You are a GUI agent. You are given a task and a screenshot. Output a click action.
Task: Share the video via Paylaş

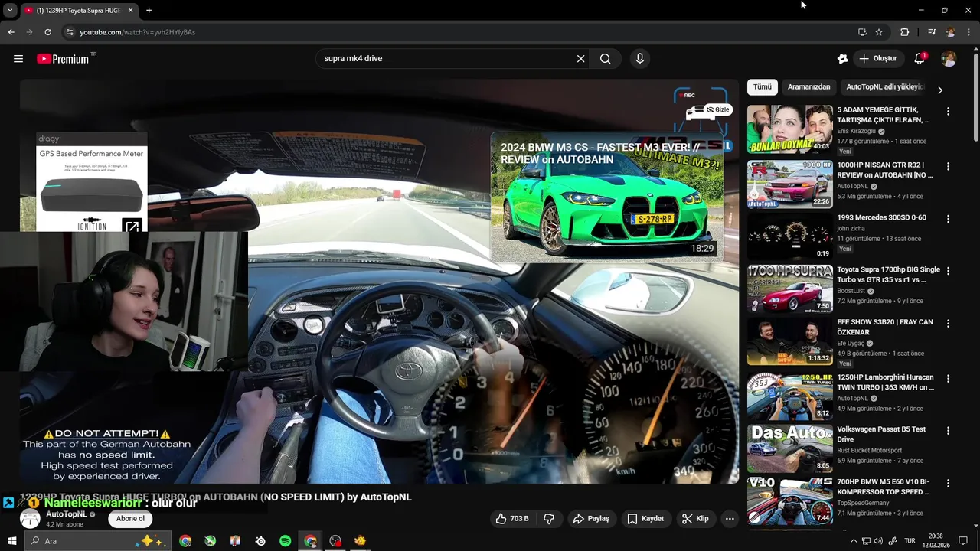click(x=591, y=519)
